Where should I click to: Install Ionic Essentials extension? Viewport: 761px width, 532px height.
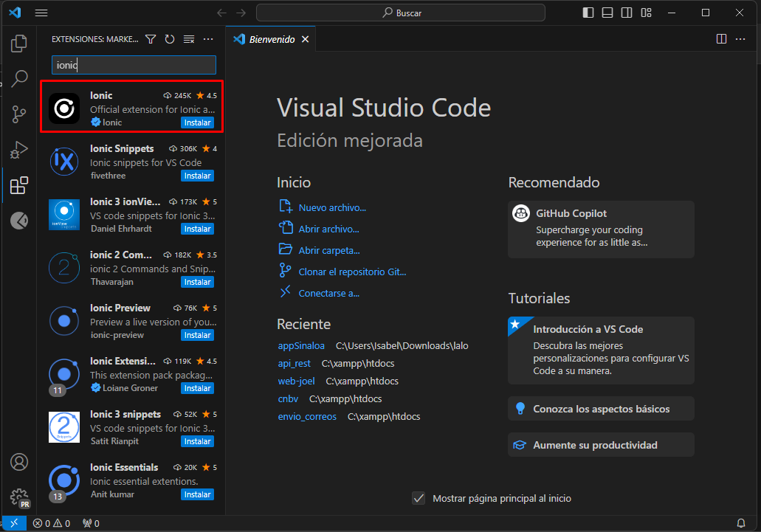tap(198, 494)
